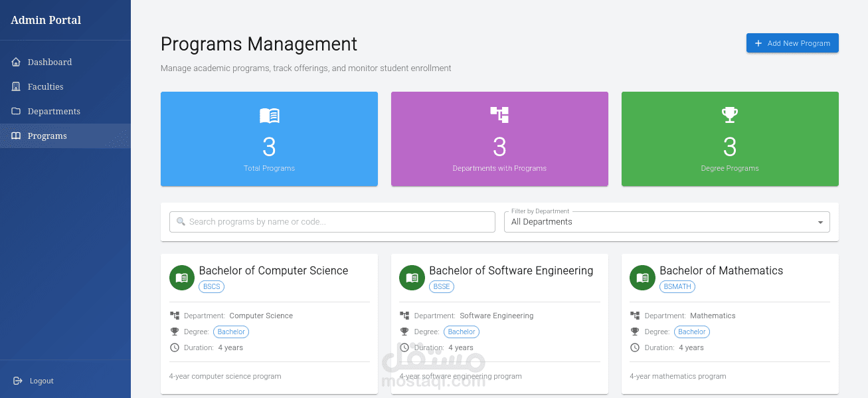Click the open book icon on Total Programs card
This screenshot has height=398, width=868.
[x=269, y=116]
